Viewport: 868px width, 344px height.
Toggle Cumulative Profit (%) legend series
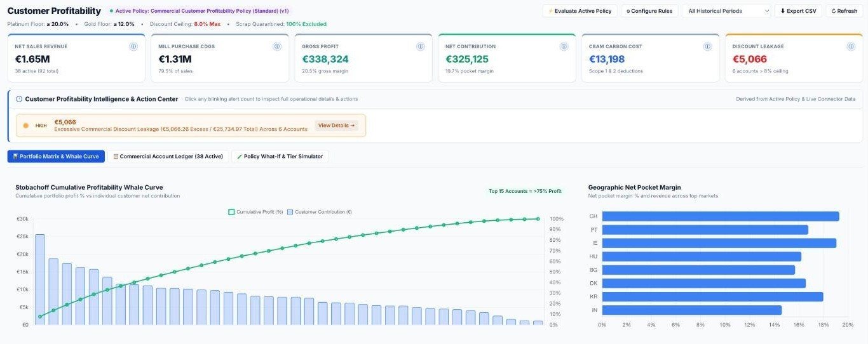tap(255, 211)
